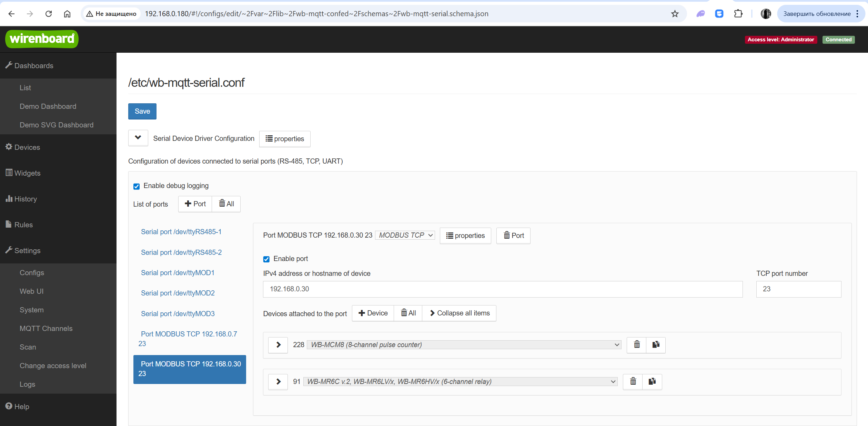Disable the Enable debug logging checkbox
This screenshot has height=426, width=868.
click(x=137, y=186)
